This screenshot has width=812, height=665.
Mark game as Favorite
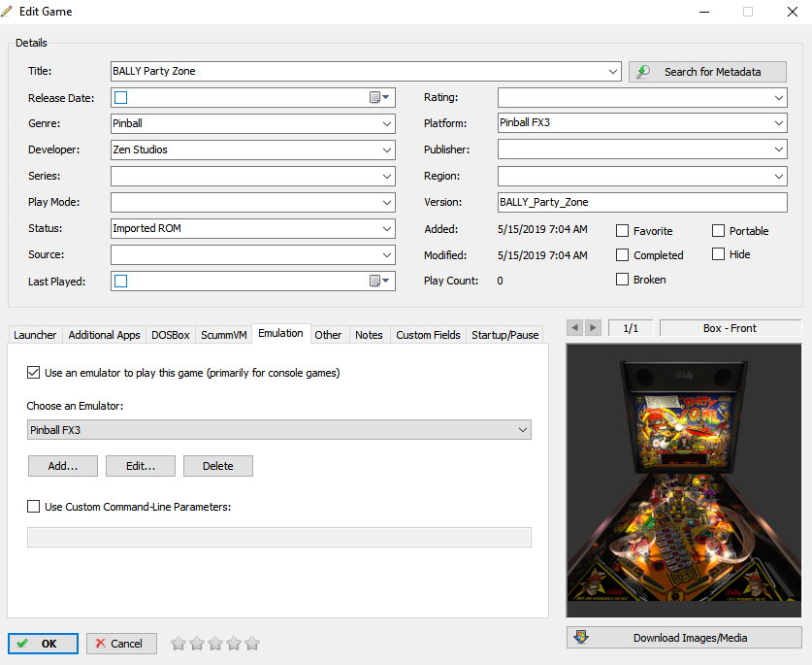(622, 231)
